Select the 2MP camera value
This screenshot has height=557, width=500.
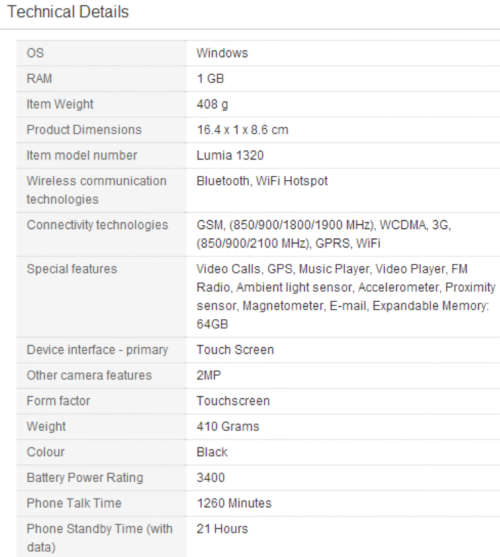click(x=209, y=375)
